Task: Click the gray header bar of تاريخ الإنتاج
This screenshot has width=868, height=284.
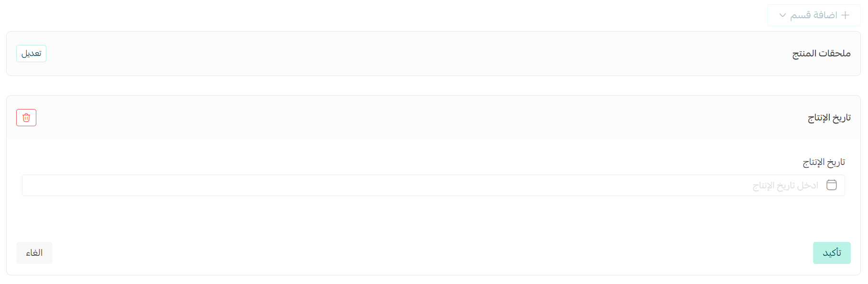Action: pyautogui.click(x=433, y=118)
